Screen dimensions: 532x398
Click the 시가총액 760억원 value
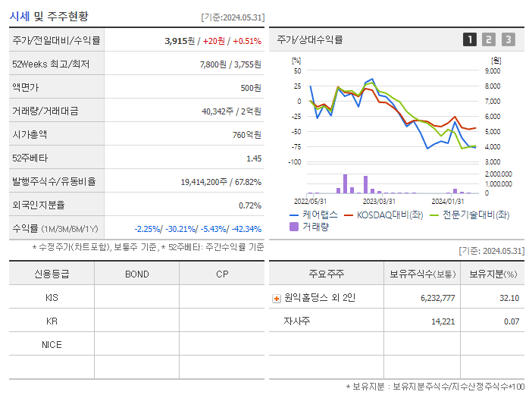(247, 135)
